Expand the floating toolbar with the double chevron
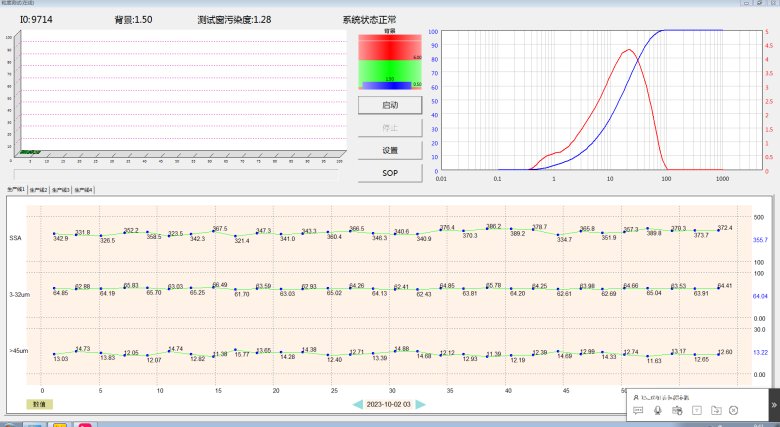Viewport: 780px width, 427px height. (773, 405)
